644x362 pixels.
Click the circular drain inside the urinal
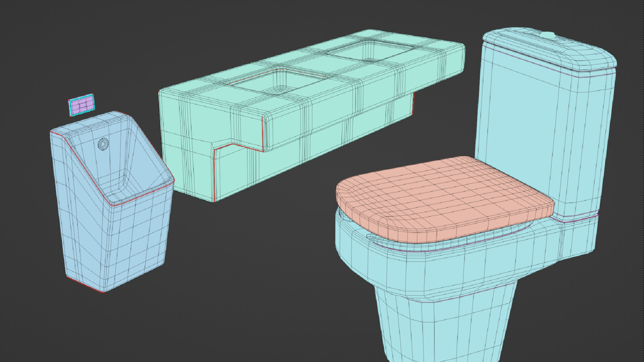click(x=103, y=145)
